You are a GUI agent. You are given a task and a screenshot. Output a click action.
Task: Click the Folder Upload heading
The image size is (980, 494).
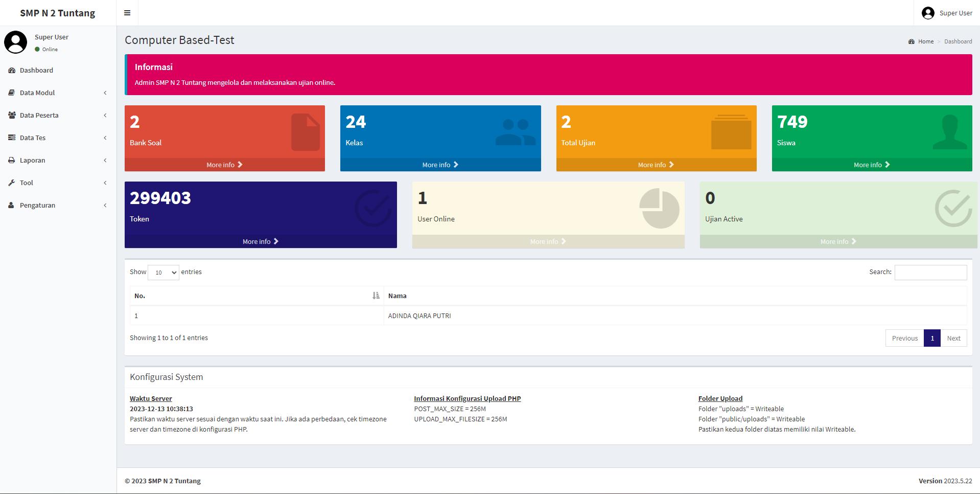coord(720,398)
